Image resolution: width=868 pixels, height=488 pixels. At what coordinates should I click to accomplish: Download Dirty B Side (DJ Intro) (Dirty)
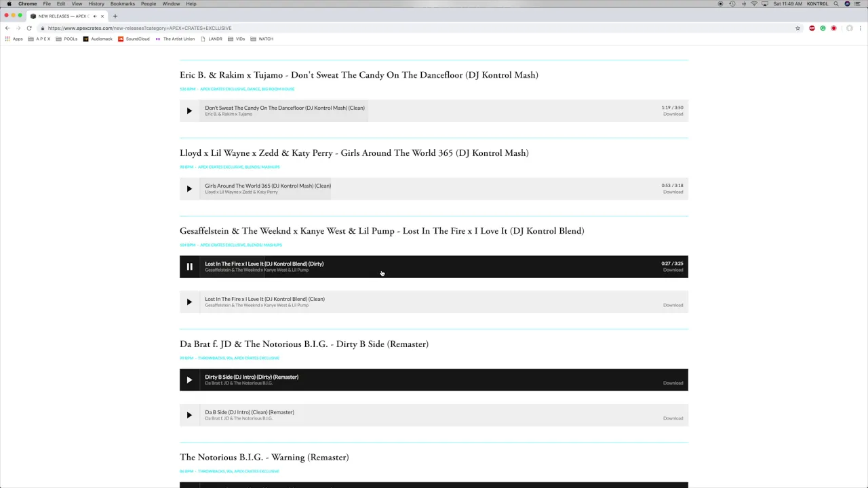[673, 383]
